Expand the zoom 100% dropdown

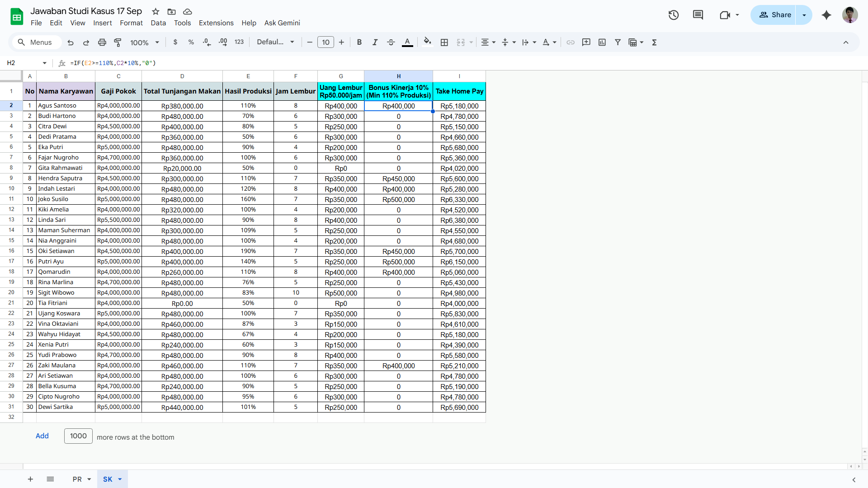click(145, 42)
